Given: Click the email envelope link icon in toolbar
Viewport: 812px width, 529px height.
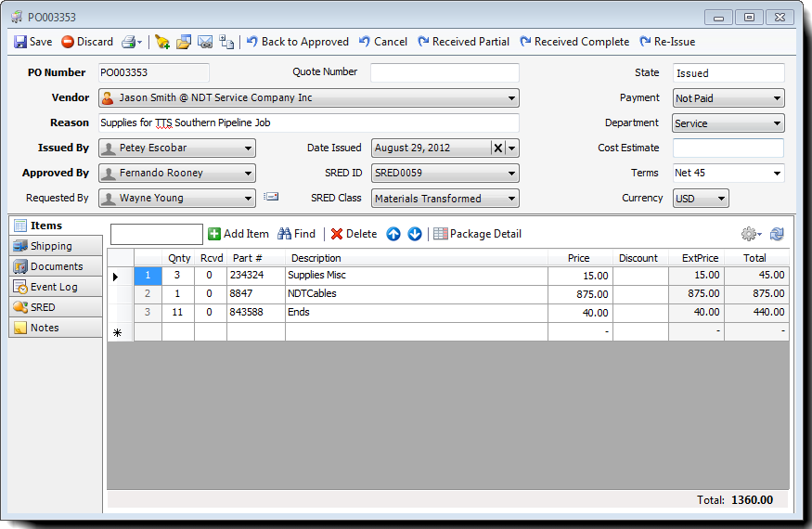Looking at the screenshot, I should (205, 42).
